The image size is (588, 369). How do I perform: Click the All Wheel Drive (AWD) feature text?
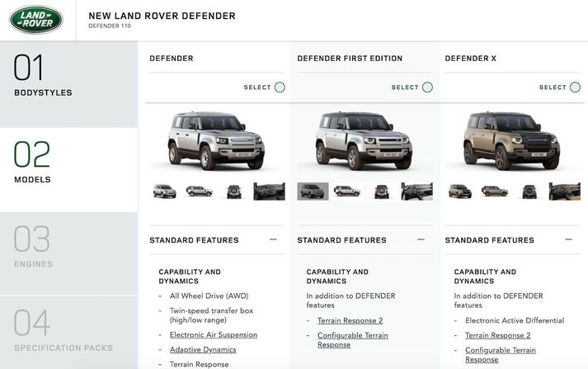click(209, 296)
